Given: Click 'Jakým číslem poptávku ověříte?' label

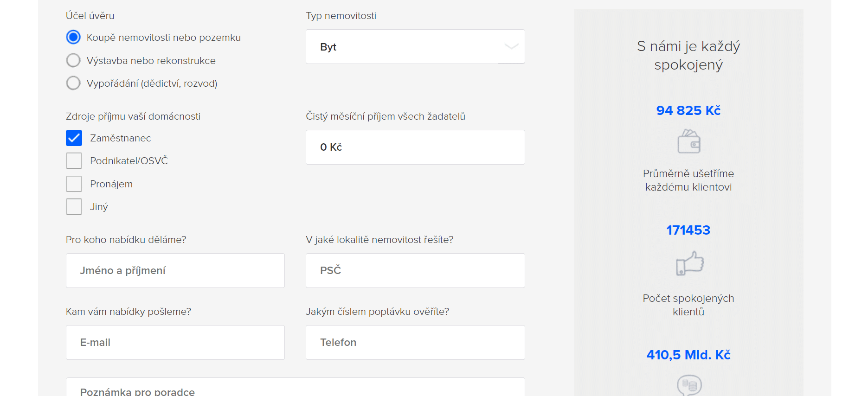Looking at the screenshot, I should pyautogui.click(x=378, y=312).
